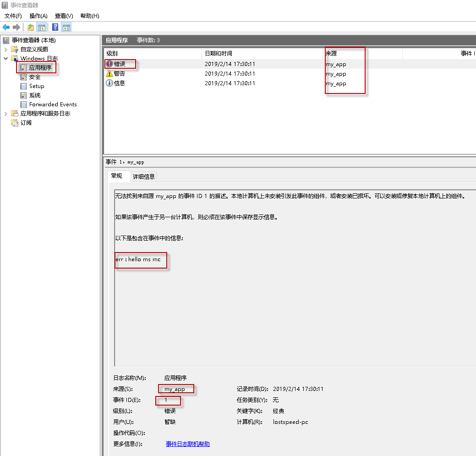
Task: Click the 事件 1，my_app details header
Action: (x=125, y=162)
